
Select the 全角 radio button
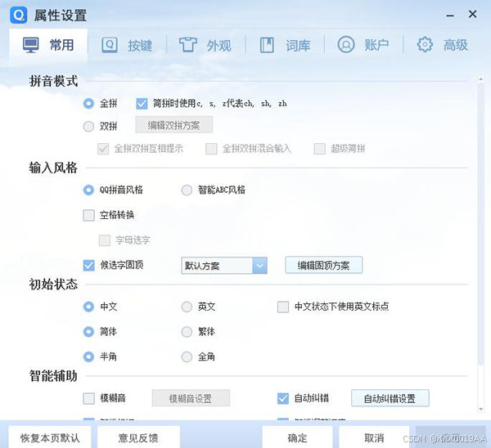pos(187,356)
